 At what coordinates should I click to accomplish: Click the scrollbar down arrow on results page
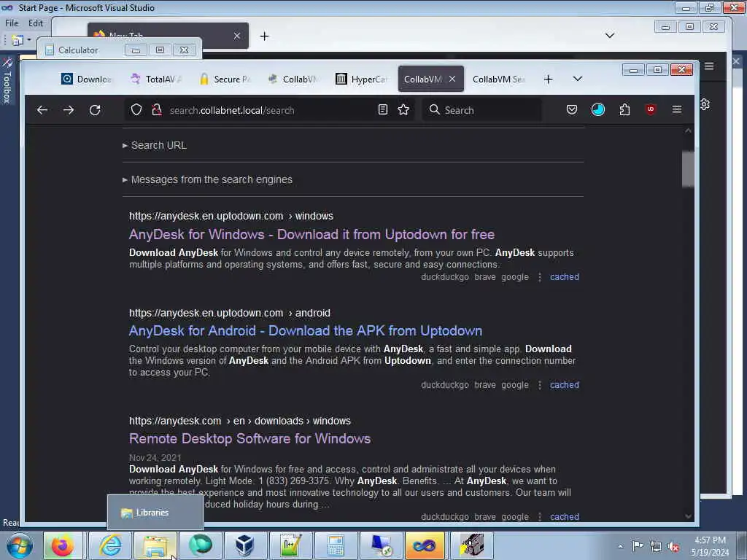click(x=688, y=516)
